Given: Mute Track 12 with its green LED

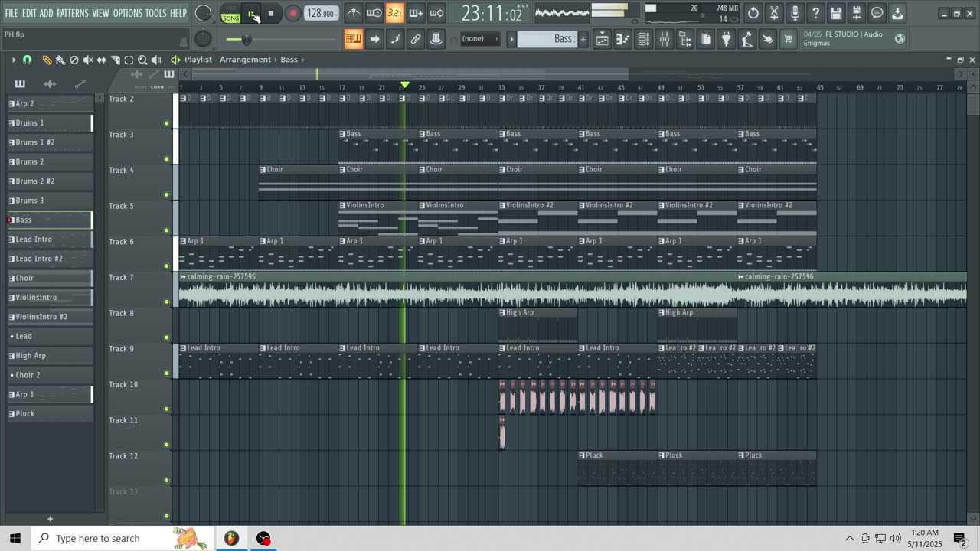Looking at the screenshot, I should point(166,481).
